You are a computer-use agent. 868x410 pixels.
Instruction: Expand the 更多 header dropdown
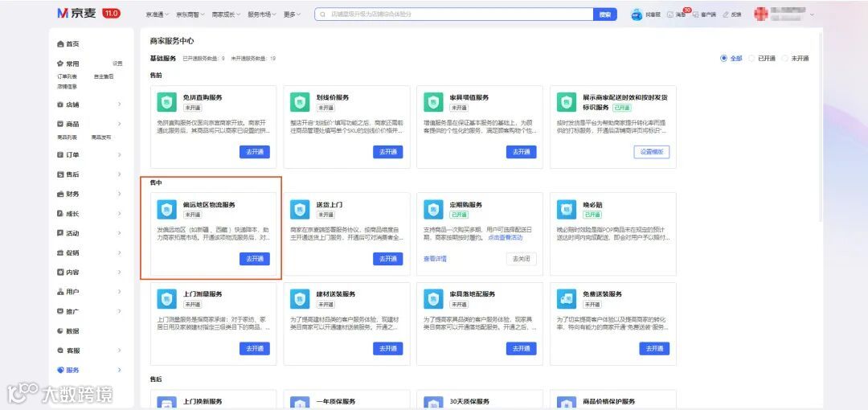(292, 15)
